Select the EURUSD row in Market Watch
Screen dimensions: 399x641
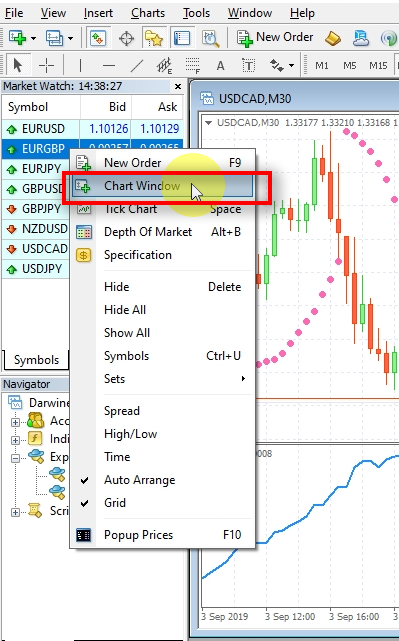coord(92,129)
